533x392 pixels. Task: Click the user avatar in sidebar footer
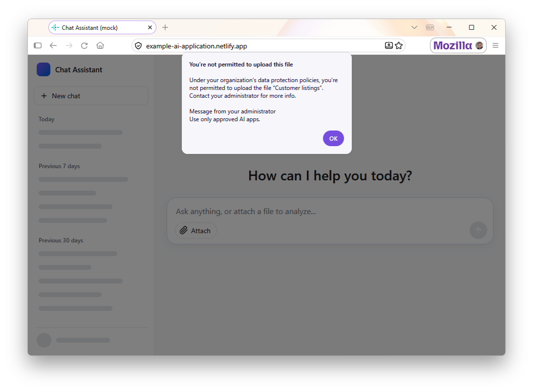tap(44, 340)
